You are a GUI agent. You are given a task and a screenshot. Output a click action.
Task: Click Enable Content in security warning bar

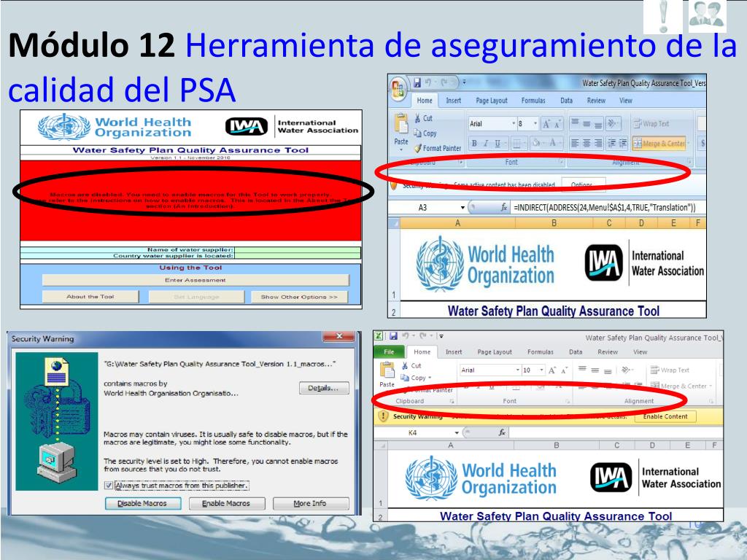(x=665, y=416)
